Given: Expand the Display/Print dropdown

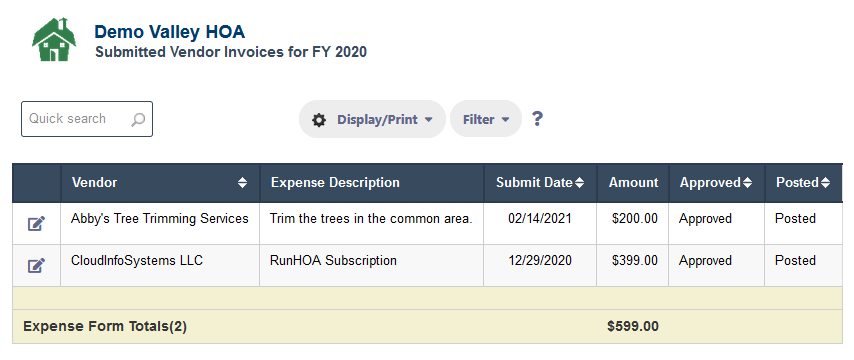Looking at the screenshot, I should click(x=372, y=119).
